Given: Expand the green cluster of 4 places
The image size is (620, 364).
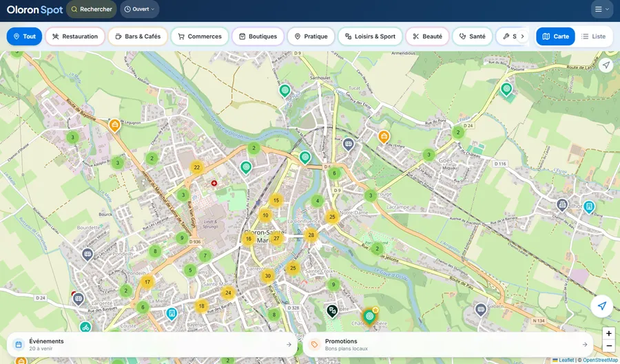Looking at the screenshot, I should click(317, 201).
